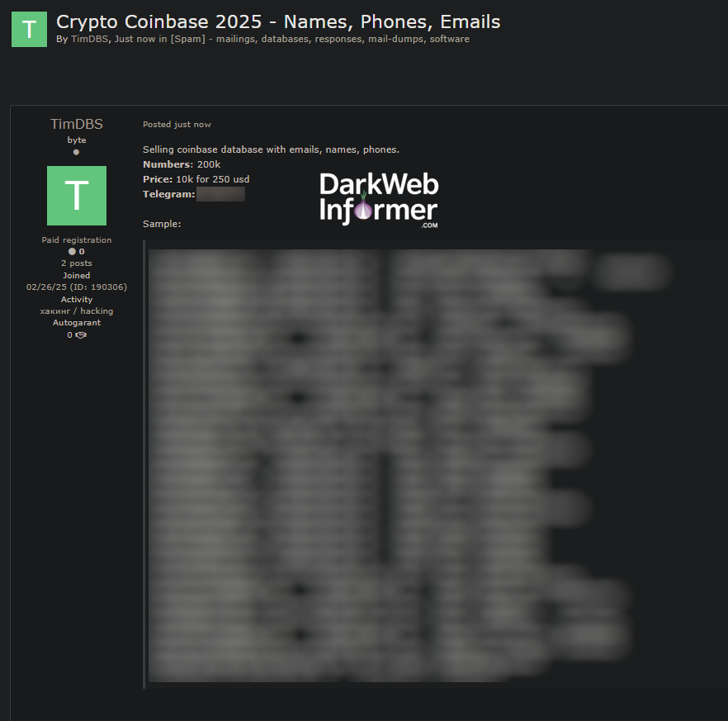This screenshot has height=721, width=728.
Task: Open the [Spam] mailings, databases forum link
Action: [320, 39]
